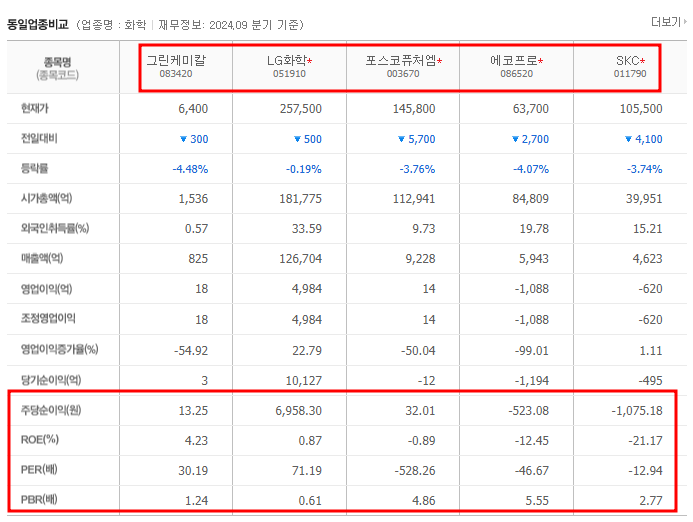This screenshot has width=693, height=522.
Task: Click the PBR(배) row label
Action: click(39, 499)
